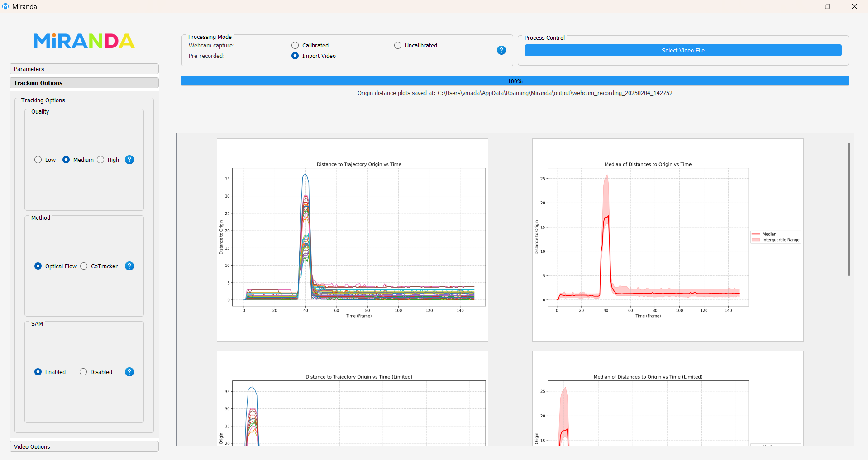Select the Calibrated webcam capture option
The width and height of the screenshot is (868, 460).
[310, 45]
